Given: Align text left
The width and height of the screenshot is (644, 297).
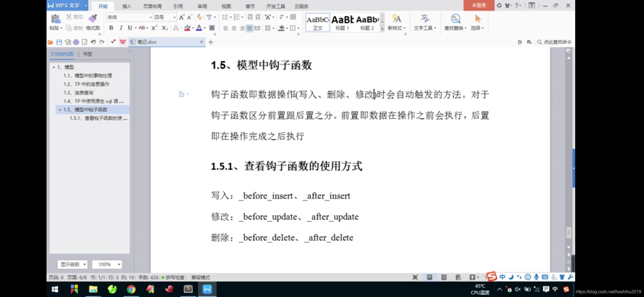Looking at the screenshot, I should pyautogui.click(x=226, y=28).
